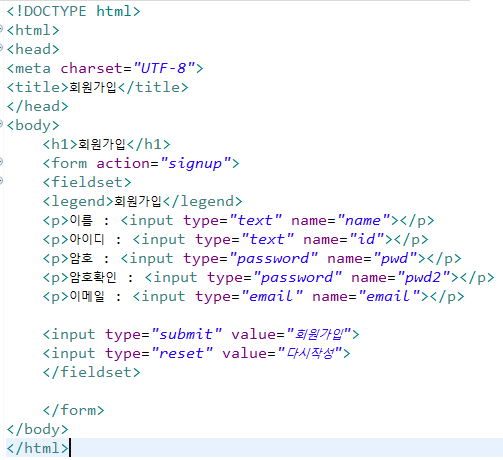Click the closing </html> tag
Image resolution: width=503 pixels, height=460 pixels.
click(x=37, y=448)
